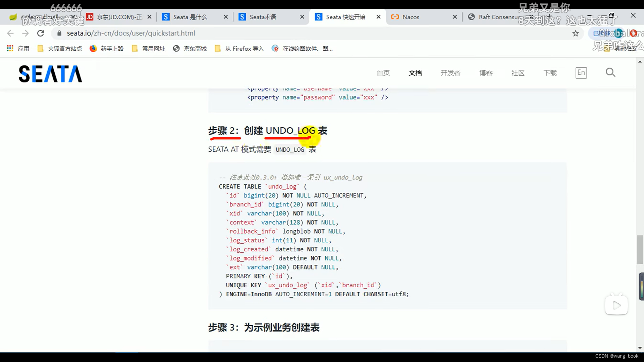
Task: Reload the Seata quickstart page
Action: tap(41, 33)
